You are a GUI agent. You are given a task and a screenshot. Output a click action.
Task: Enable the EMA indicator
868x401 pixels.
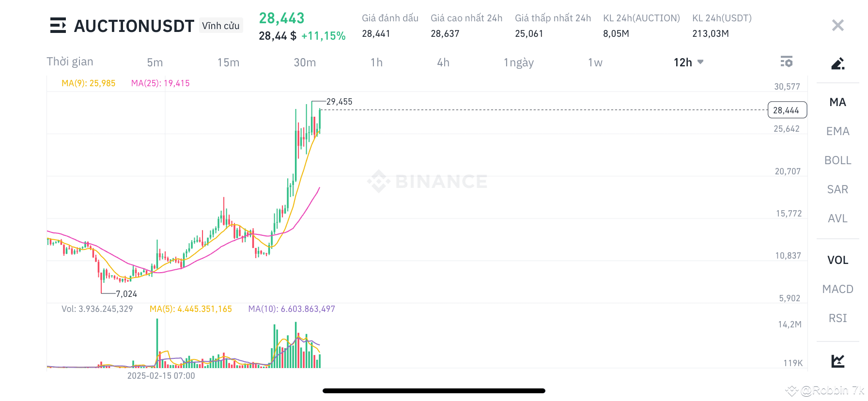point(837,131)
